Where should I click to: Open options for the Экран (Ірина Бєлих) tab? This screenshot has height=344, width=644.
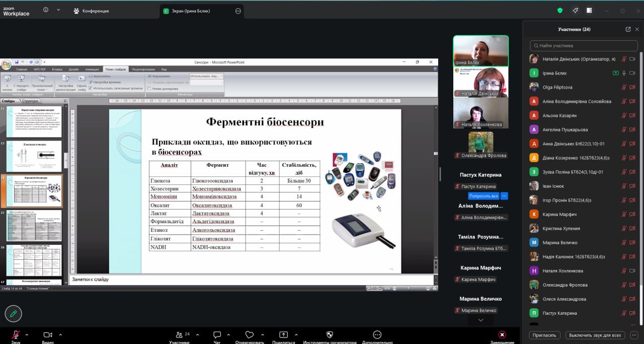coord(238,11)
